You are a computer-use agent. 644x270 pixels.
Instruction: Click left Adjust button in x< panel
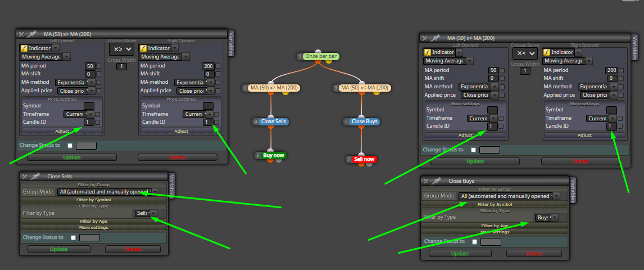[465, 135]
